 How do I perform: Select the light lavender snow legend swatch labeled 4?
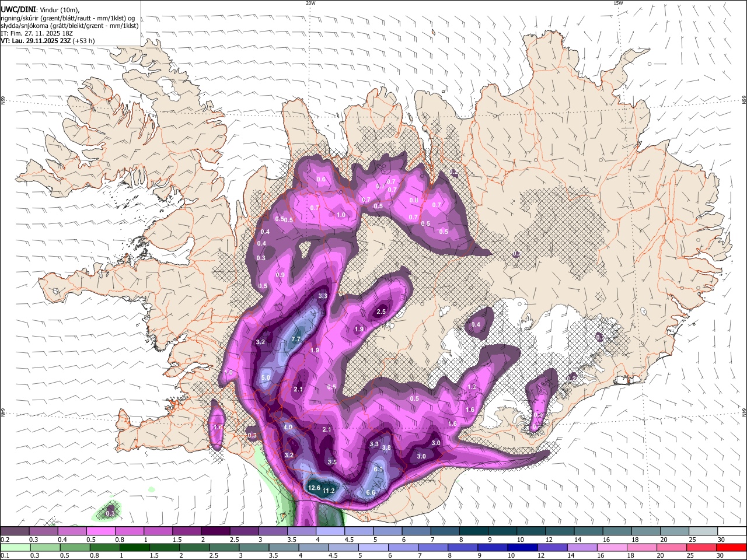pos(329,531)
